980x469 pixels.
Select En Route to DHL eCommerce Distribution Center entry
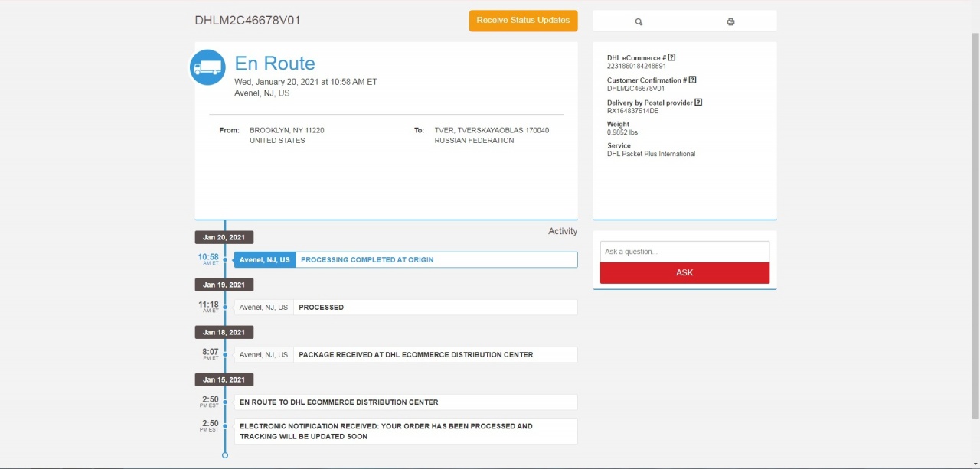406,402
